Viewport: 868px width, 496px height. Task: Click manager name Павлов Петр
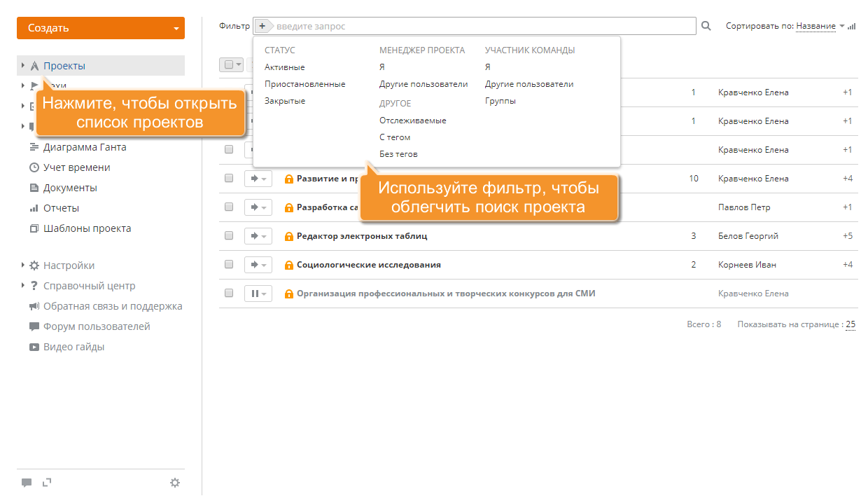(x=744, y=207)
